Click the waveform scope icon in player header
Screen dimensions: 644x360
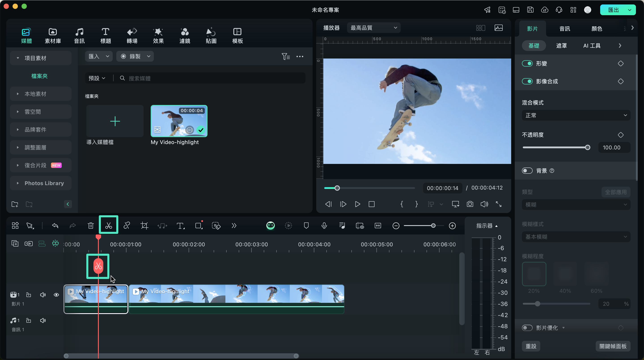498,28
